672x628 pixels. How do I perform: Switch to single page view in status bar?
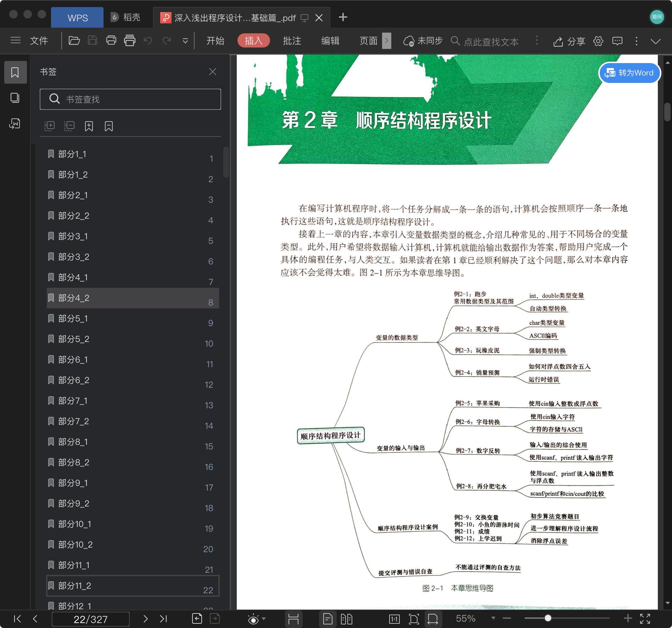click(x=327, y=619)
